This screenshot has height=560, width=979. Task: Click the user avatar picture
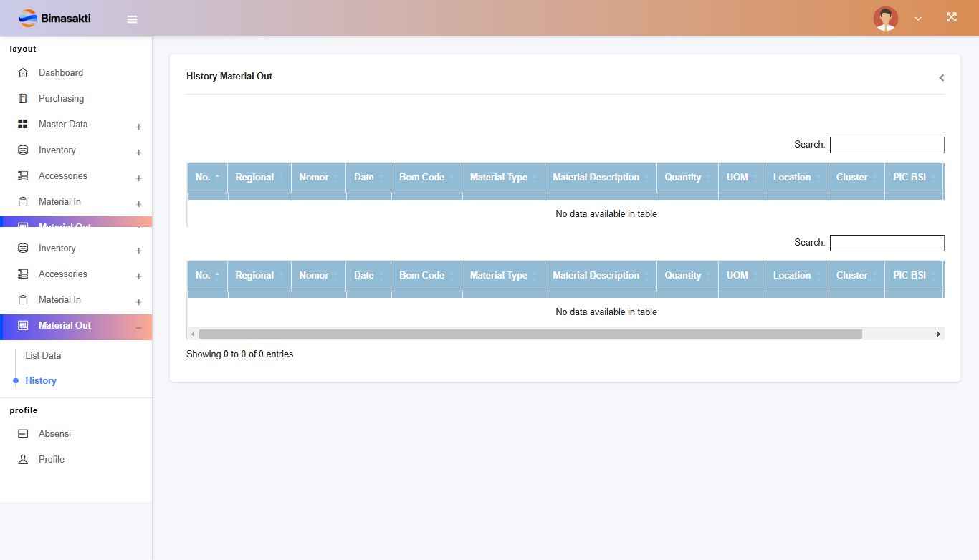point(885,18)
